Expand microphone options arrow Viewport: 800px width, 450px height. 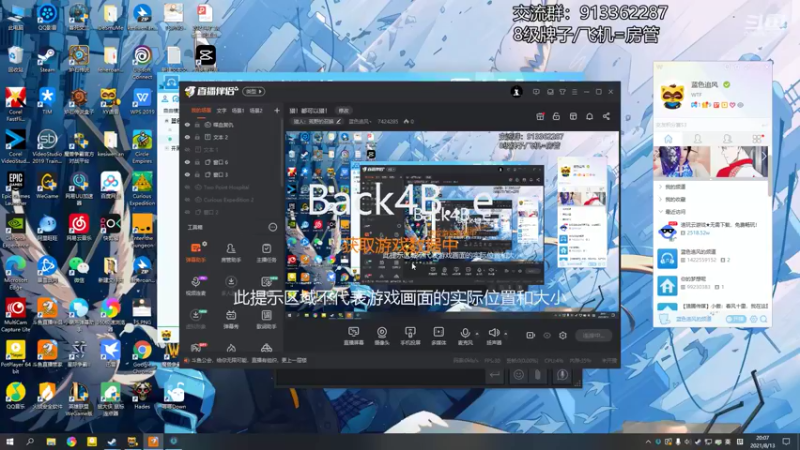[x=477, y=334]
